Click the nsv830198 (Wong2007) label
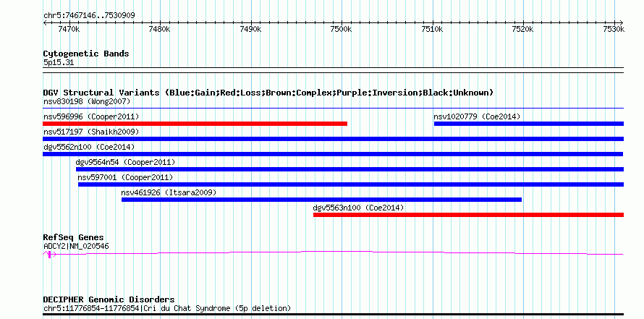Viewport: 644px width, 319px height. coord(87,101)
